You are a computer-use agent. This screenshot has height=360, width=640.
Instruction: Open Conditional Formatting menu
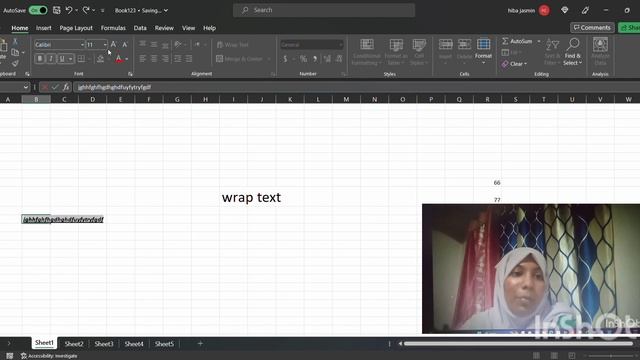pos(367,52)
